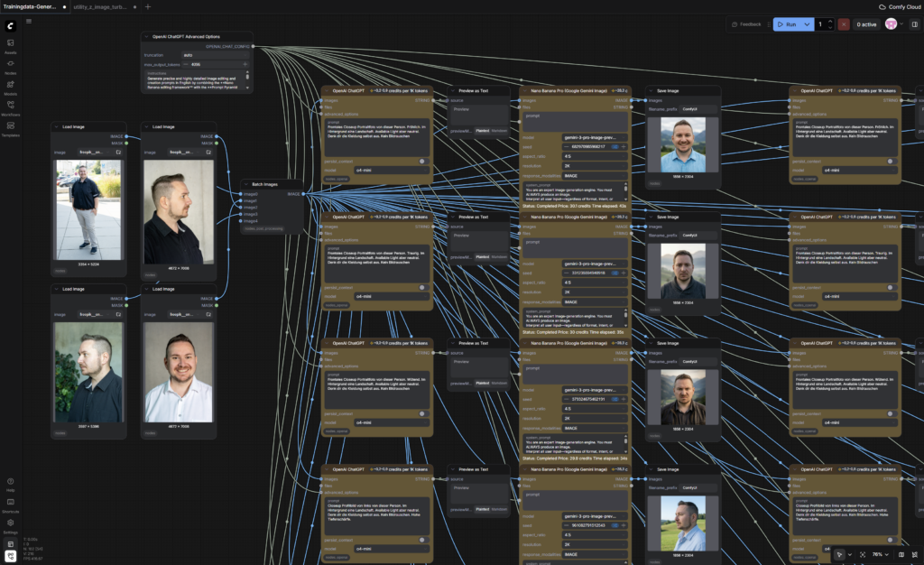This screenshot has width=924, height=565.
Task: Open the Workflows sidebar panel
Action: (x=11, y=107)
